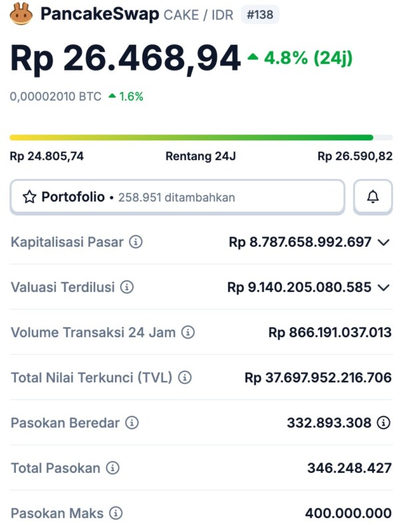Show info for Valuasi Terdilusi
Screen dimensions: 407x532
pos(127,287)
